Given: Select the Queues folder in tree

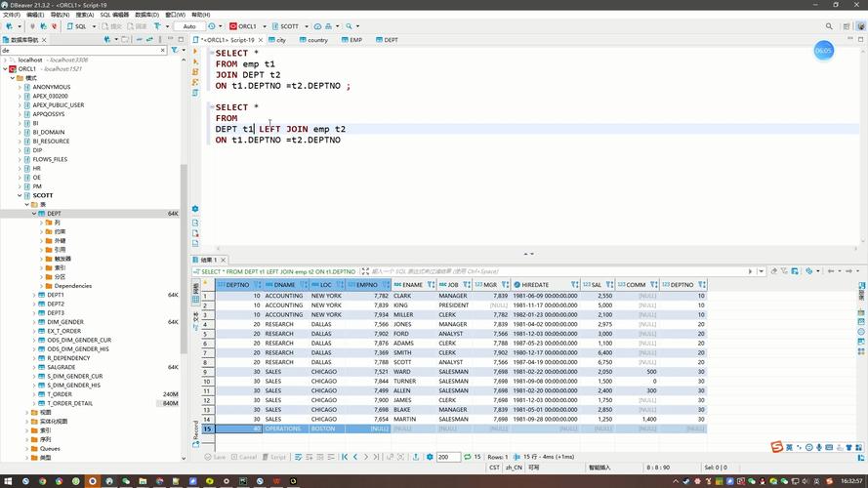Looking at the screenshot, I should 50,448.
